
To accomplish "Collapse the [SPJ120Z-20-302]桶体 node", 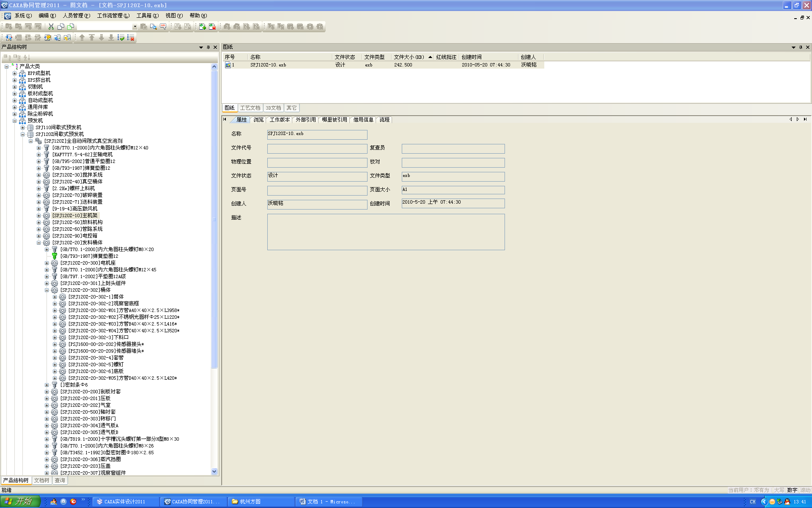I will click(47, 290).
